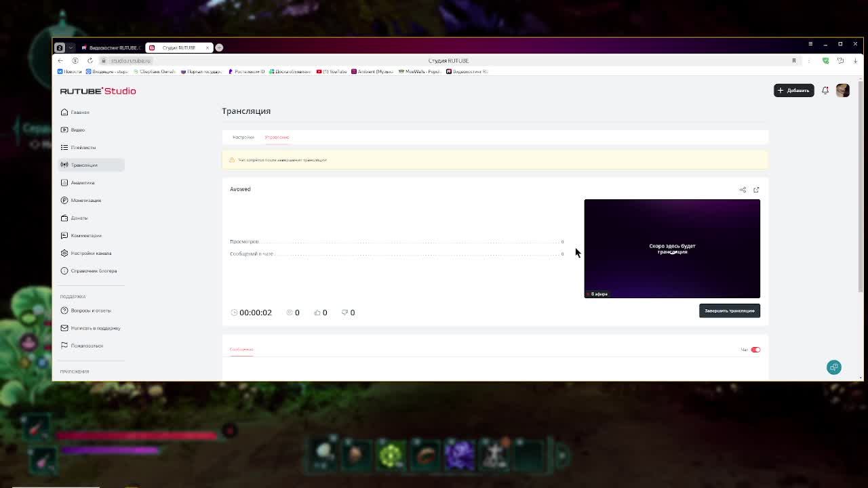This screenshot has width=868, height=488.
Task: Open stream in new window icon
Action: pyautogui.click(x=756, y=190)
